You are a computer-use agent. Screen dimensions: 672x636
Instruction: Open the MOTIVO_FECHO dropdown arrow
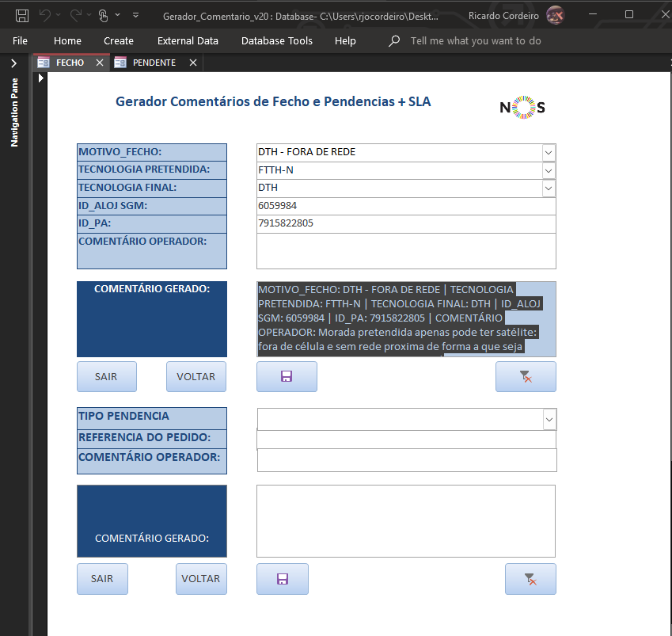coord(549,153)
